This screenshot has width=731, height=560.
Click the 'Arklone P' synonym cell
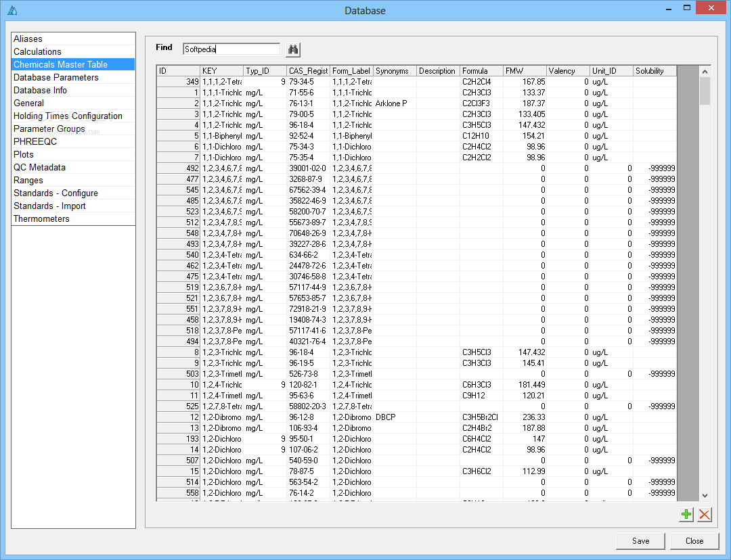point(395,103)
